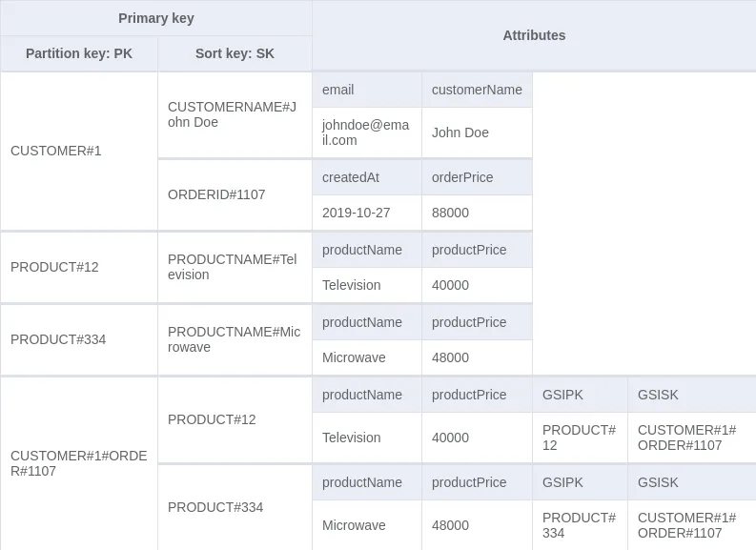This screenshot has width=756, height=550.
Task: Click the PRODUCTNAME#Microwave sort key
Action: point(235,339)
